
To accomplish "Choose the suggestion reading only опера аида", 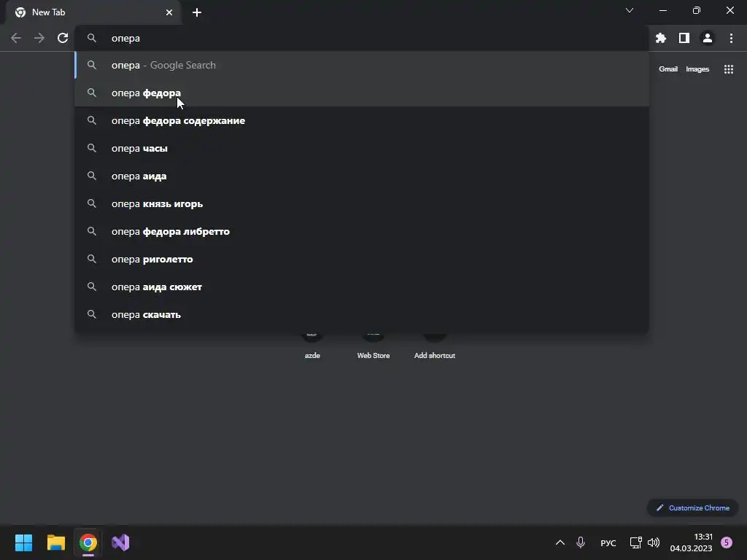I will [x=362, y=176].
